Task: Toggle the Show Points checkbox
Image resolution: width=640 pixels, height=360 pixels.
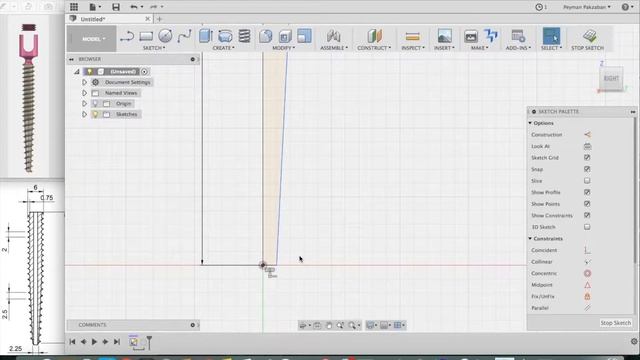Action: pos(587,204)
